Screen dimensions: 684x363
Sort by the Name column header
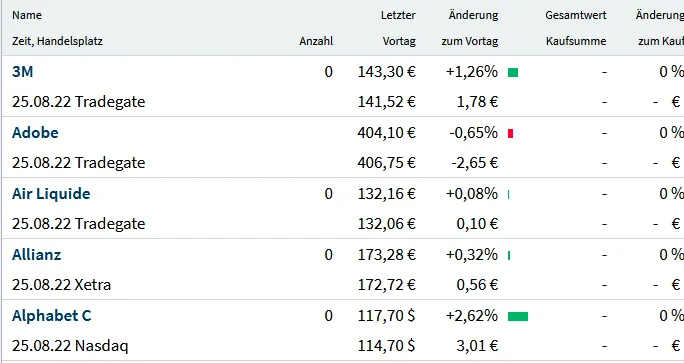(x=27, y=15)
